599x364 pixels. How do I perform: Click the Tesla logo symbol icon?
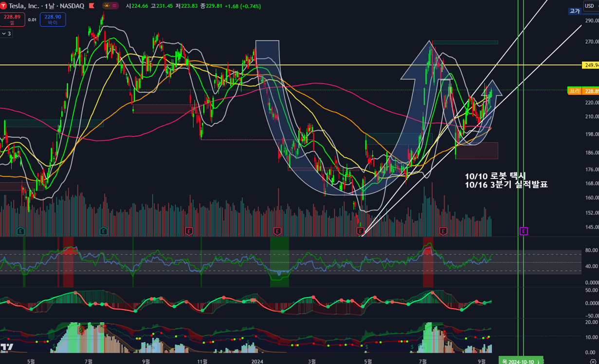tap(3, 6)
